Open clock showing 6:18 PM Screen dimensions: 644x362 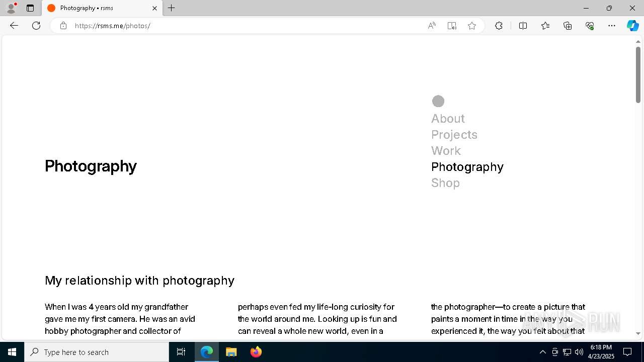pyautogui.click(x=601, y=352)
